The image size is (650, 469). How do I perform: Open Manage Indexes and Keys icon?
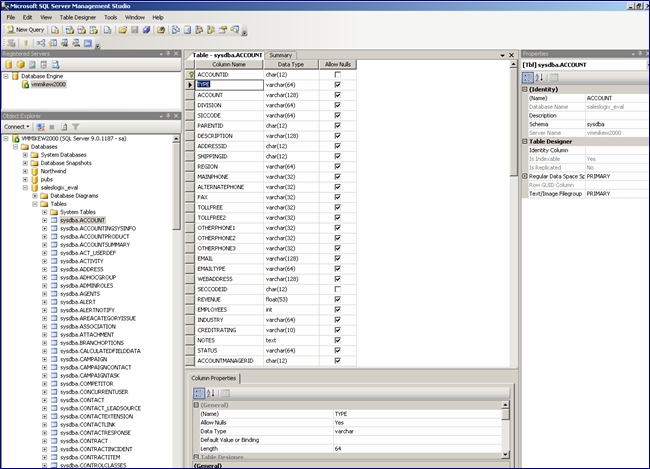[x=53, y=43]
